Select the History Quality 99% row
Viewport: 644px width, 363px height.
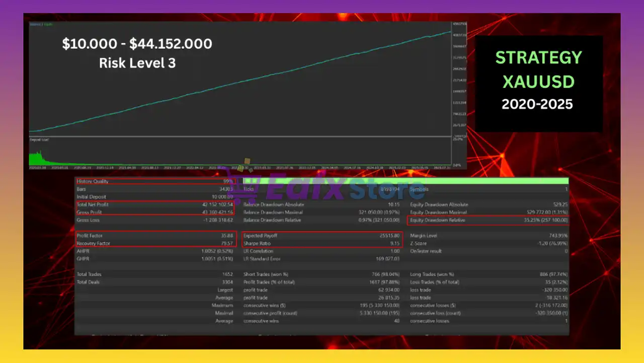click(155, 181)
